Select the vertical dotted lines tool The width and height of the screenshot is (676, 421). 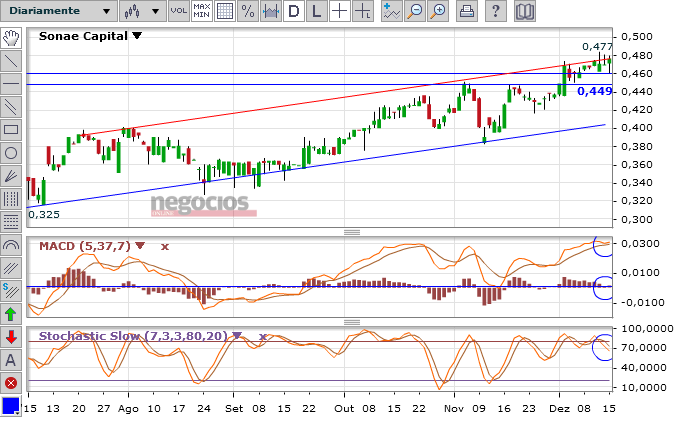[x=11, y=199]
